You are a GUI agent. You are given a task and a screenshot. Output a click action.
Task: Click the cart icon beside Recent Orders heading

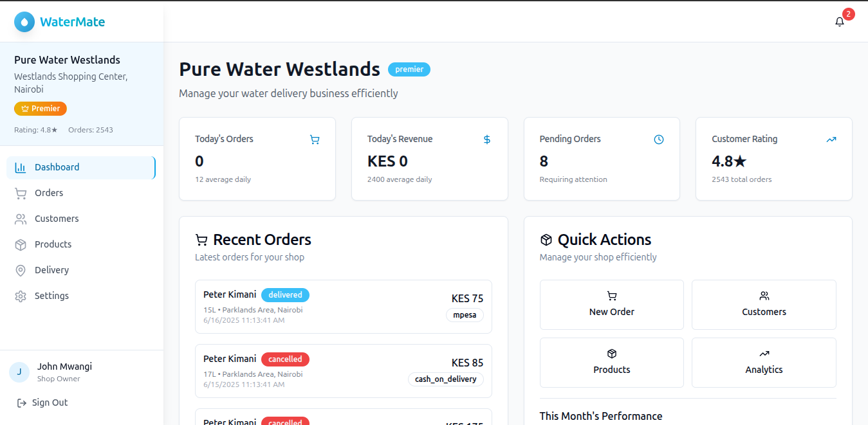click(x=201, y=240)
